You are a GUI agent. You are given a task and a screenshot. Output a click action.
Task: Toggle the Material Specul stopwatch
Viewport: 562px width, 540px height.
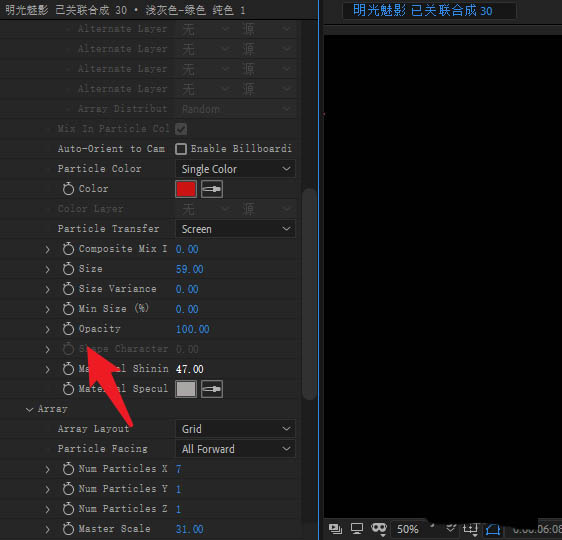point(68,389)
